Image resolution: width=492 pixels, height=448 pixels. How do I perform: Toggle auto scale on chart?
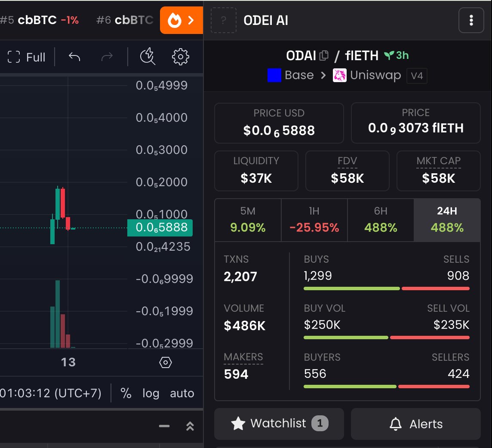[x=182, y=393]
